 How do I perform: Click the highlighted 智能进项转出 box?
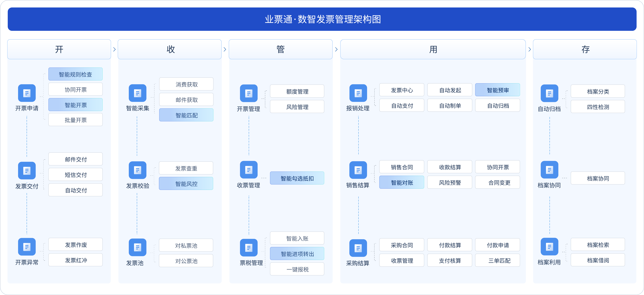coord(297,254)
